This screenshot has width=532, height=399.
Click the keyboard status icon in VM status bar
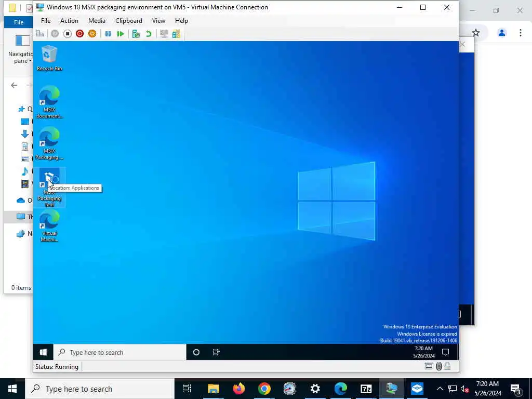[429, 366]
